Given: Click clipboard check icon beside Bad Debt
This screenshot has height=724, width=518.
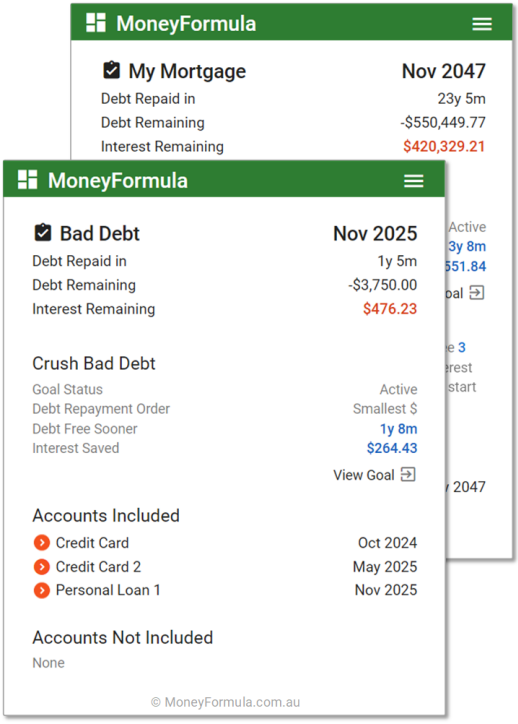Looking at the screenshot, I should 43,233.
